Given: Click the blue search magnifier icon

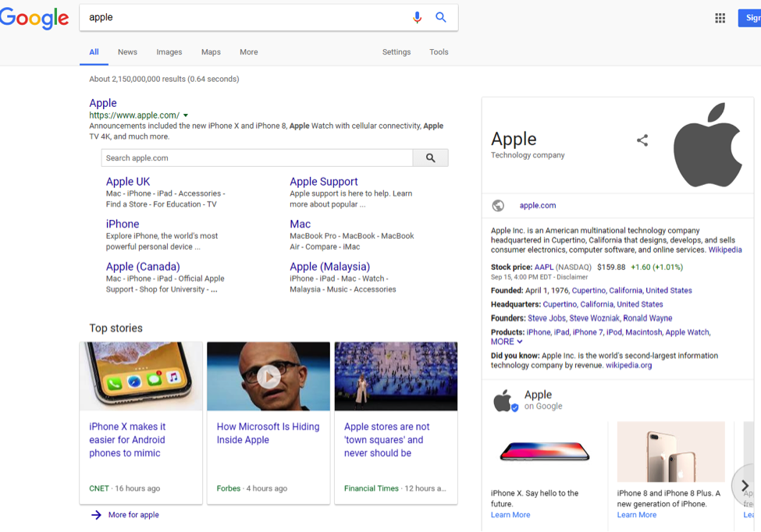Looking at the screenshot, I should (x=441, y=17).
